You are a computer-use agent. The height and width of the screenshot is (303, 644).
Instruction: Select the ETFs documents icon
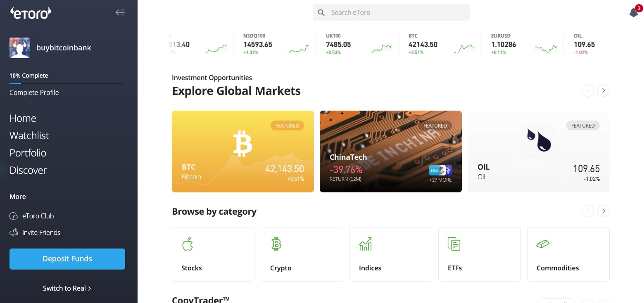[454, 244]
